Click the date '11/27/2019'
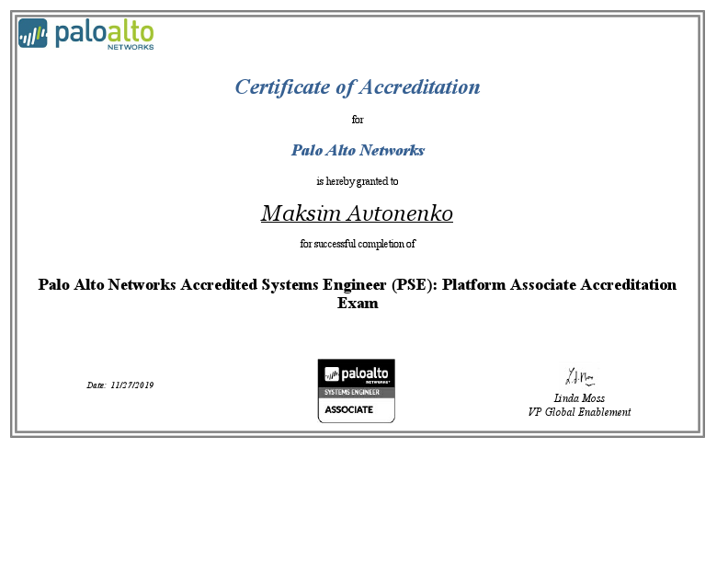This screenshot has width=728, height=563. pyautogui.click(x=131, y=385)
